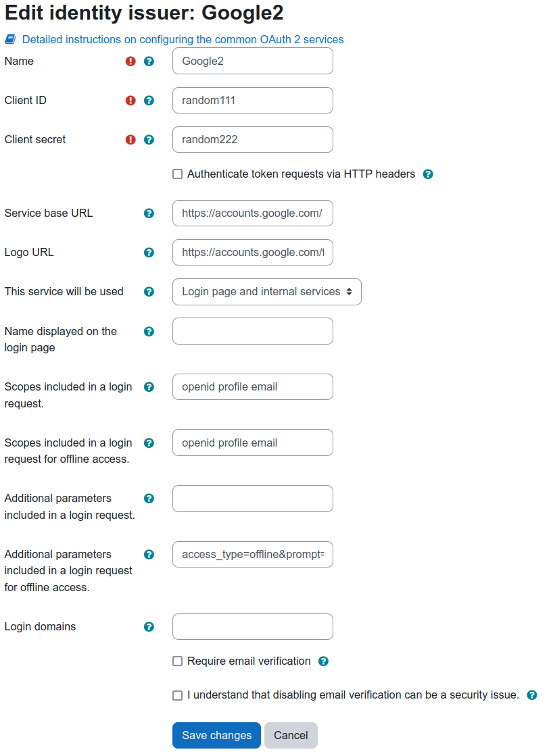Show help for Service base URL
This screenshot has width=551, height=756.
click(149, 213)
